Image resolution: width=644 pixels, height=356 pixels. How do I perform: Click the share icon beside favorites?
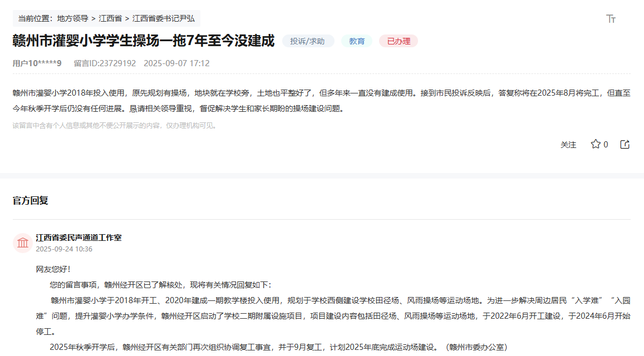625,145
